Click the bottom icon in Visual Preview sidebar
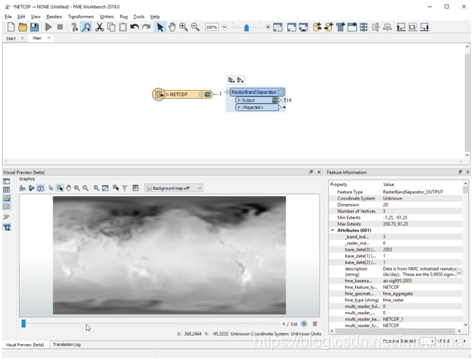 click(x=7, y=227)
